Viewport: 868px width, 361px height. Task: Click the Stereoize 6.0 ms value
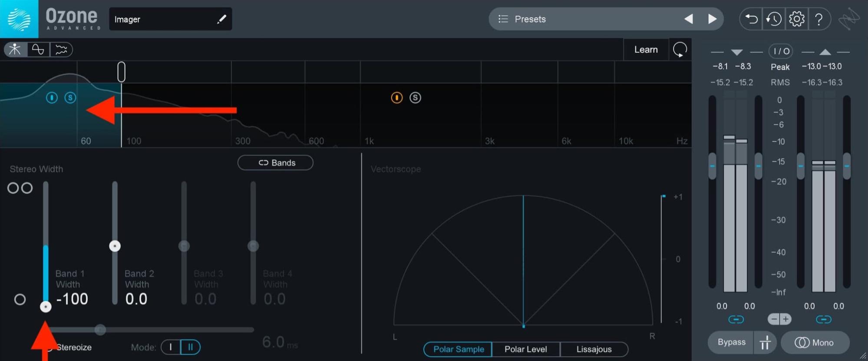[280, 342]
